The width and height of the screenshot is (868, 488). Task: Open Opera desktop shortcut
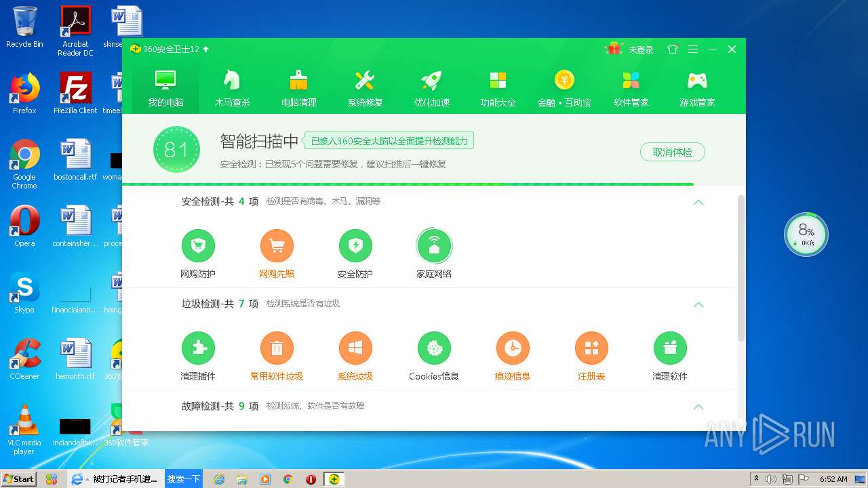(x=24, y=226)
